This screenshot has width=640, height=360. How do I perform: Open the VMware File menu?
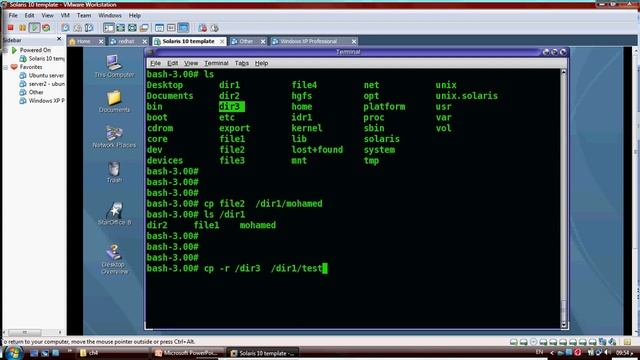pyautogui.click(x=13, y=15)
